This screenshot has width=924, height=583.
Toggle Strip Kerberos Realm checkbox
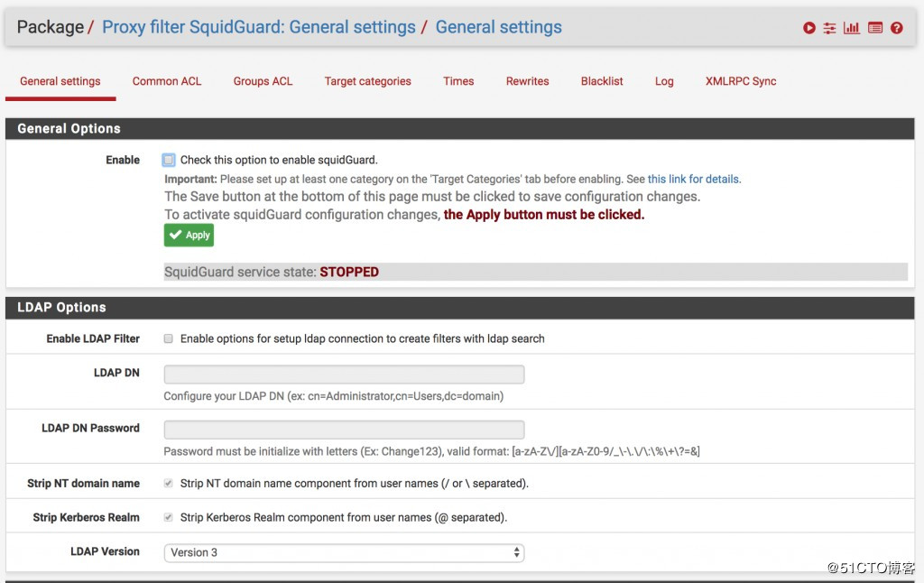point(169,518)
